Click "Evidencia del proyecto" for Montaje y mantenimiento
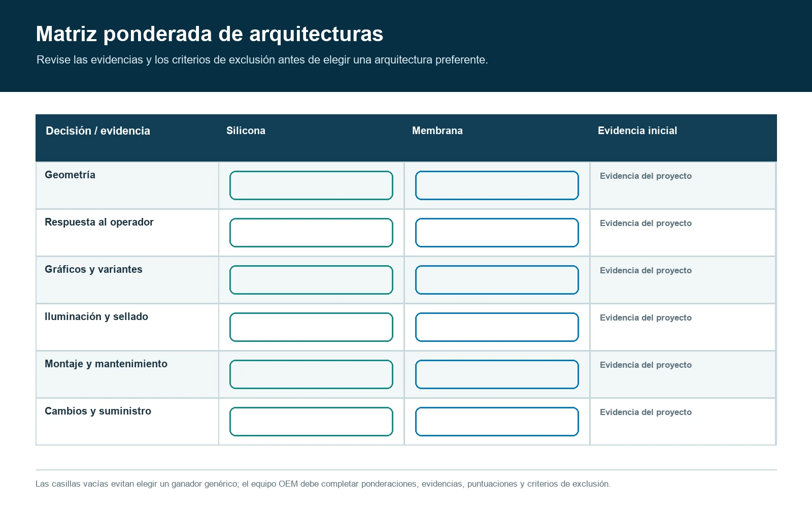 646,365
